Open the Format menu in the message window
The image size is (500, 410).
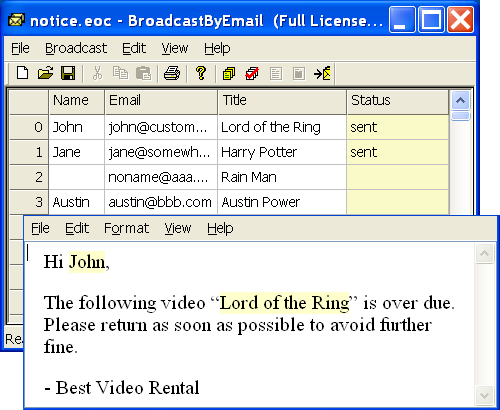click(126, 229)
